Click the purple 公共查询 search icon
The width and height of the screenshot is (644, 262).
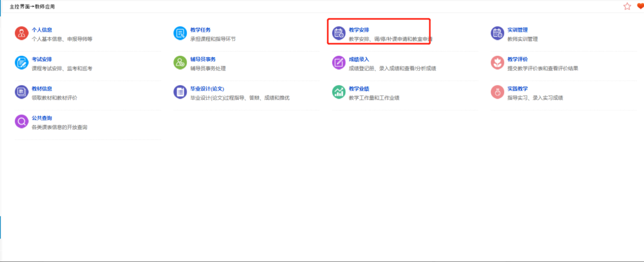(x=21, y=121)
